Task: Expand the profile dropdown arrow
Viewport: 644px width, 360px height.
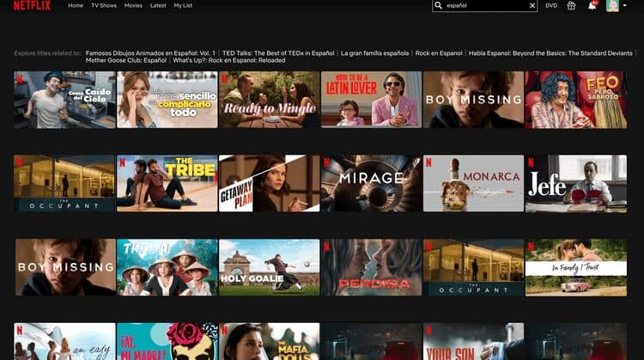Action: 624,6
